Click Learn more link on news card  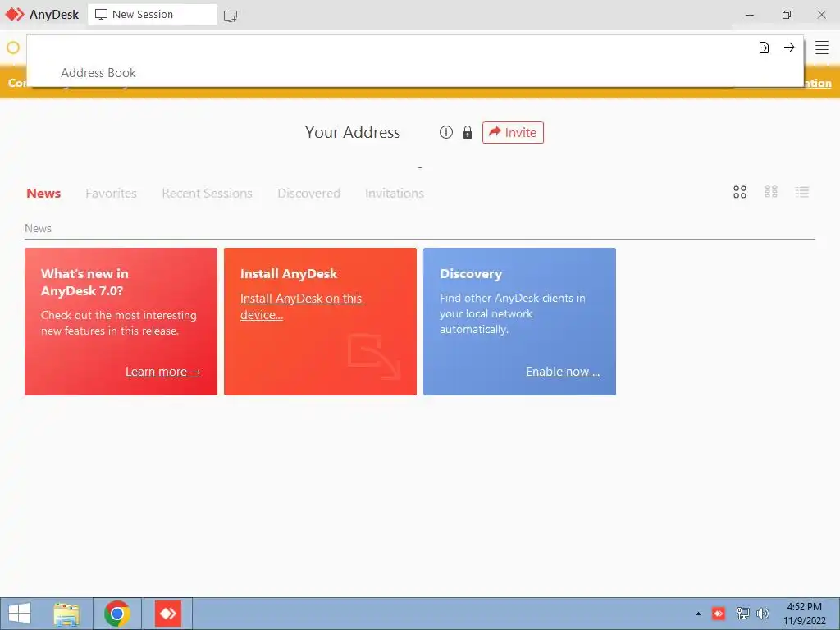[163, 372]
